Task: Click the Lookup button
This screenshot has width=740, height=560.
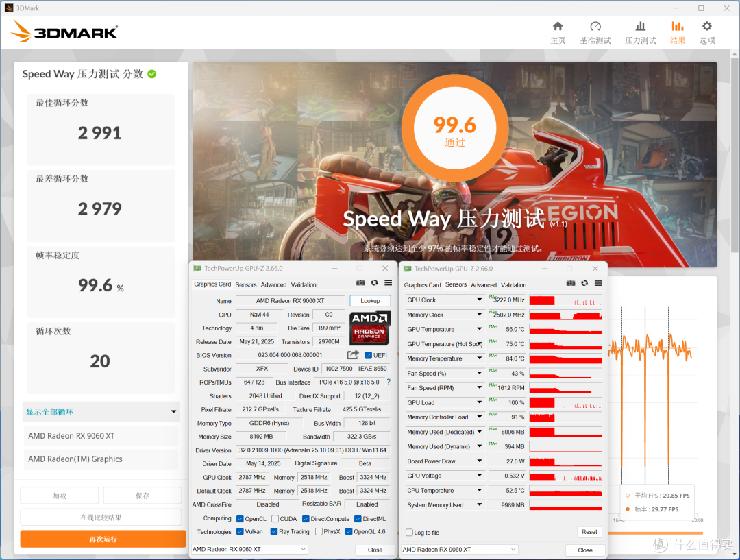Action: 370,301
